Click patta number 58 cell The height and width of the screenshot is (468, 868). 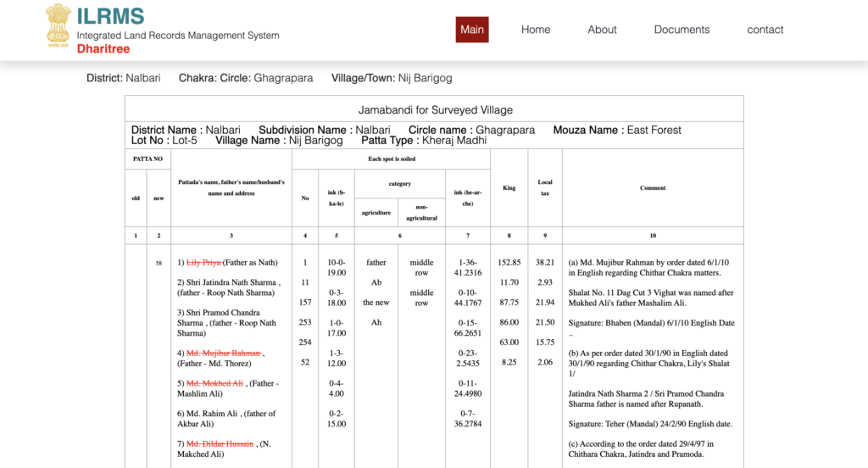click(x=159, y=263)
